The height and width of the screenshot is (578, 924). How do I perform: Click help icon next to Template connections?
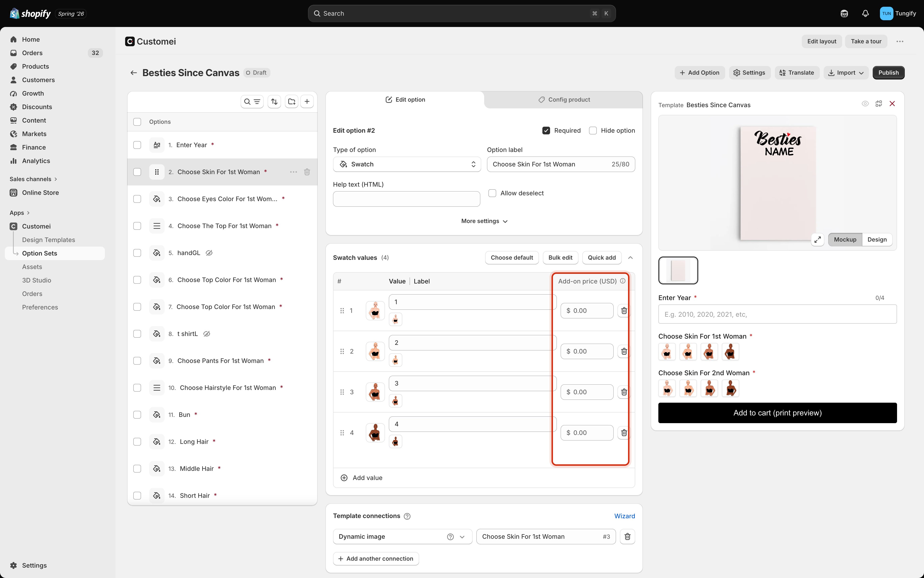click(407, 516)
